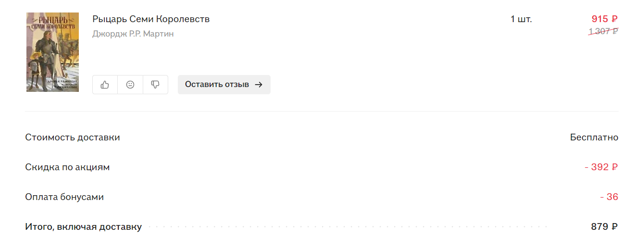Click the '1 шт.' quantity label

tap(521, 19)
